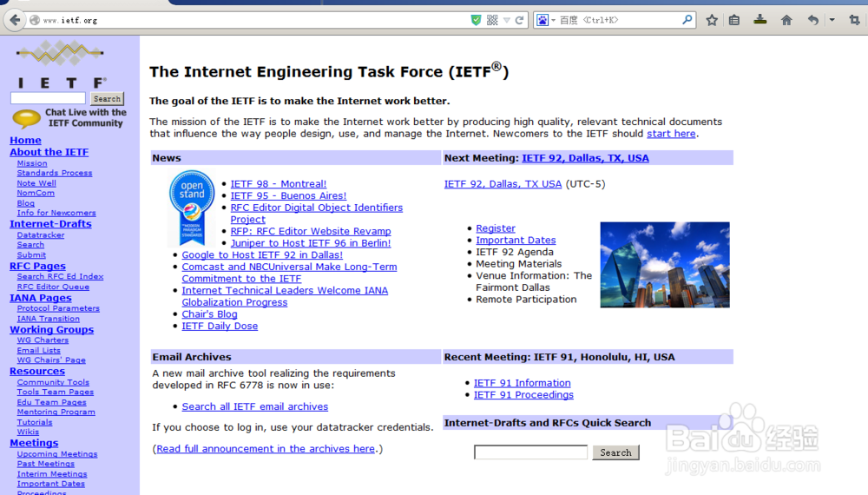Image resolution: width=868 pixels, height=495 pixels.
Task: Open Meetings sidebar section
Action: [34, 443]
